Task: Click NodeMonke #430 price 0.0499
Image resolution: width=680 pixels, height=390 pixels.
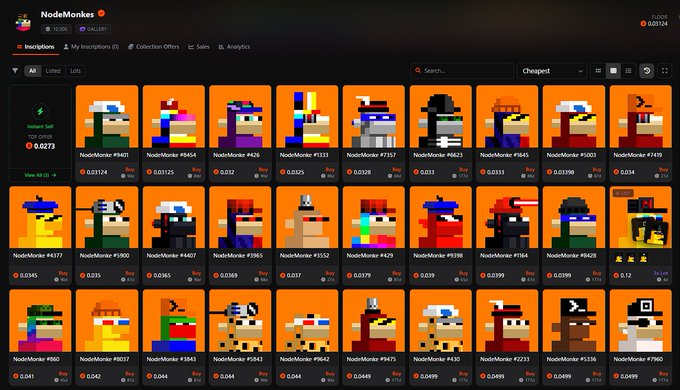Action: tap(425, 377)
